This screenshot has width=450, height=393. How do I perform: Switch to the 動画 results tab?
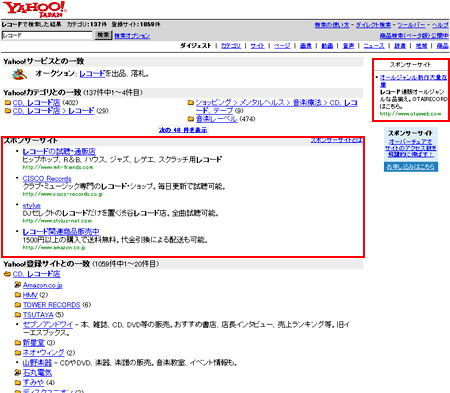(327, 46)
